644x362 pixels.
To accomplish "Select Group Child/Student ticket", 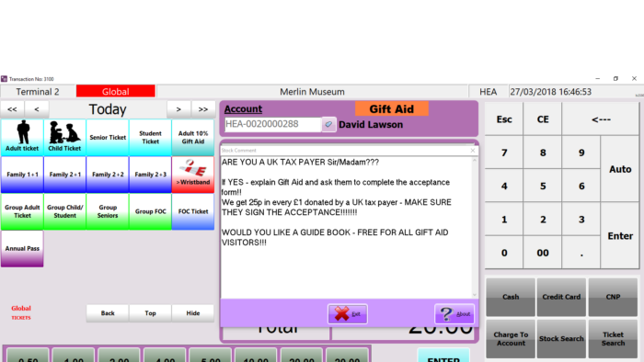I will [65, 211].
